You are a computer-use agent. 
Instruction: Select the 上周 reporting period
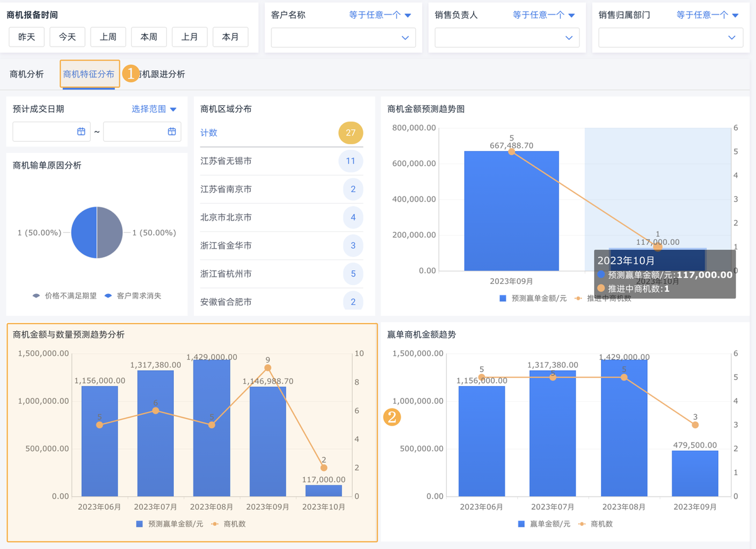(108, 37)
